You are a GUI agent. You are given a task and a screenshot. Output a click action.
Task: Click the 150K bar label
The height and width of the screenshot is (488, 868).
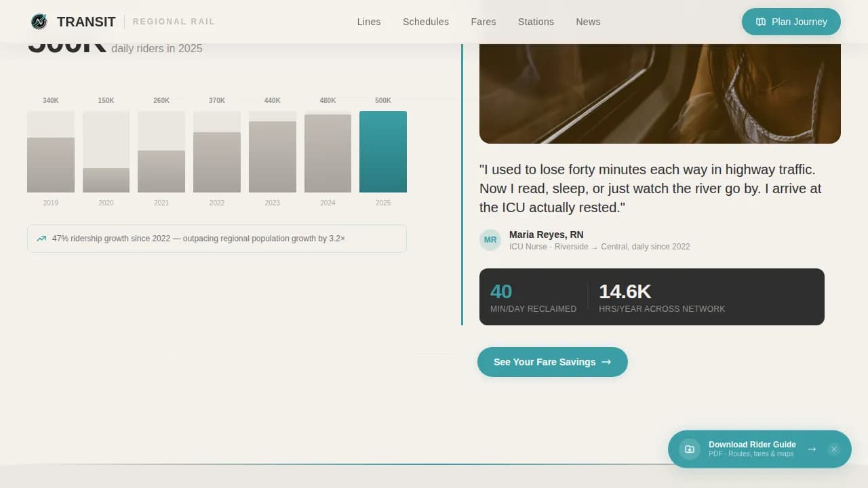coord(106,100)
